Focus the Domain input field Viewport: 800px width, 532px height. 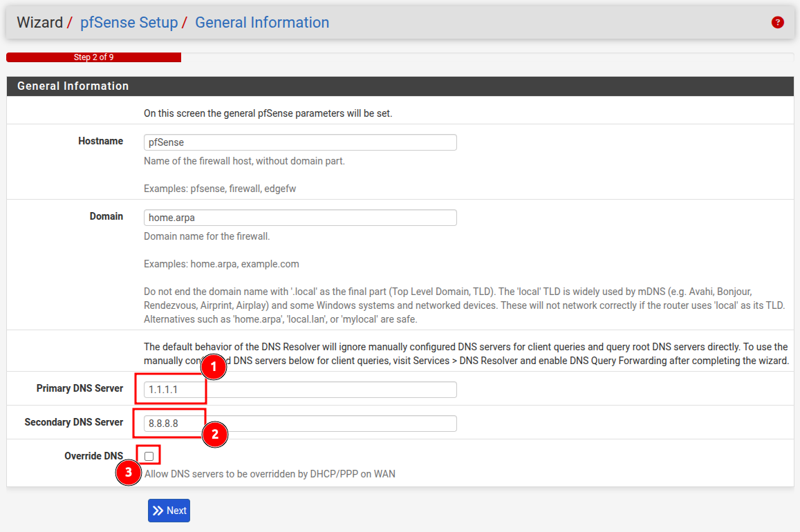300,218
